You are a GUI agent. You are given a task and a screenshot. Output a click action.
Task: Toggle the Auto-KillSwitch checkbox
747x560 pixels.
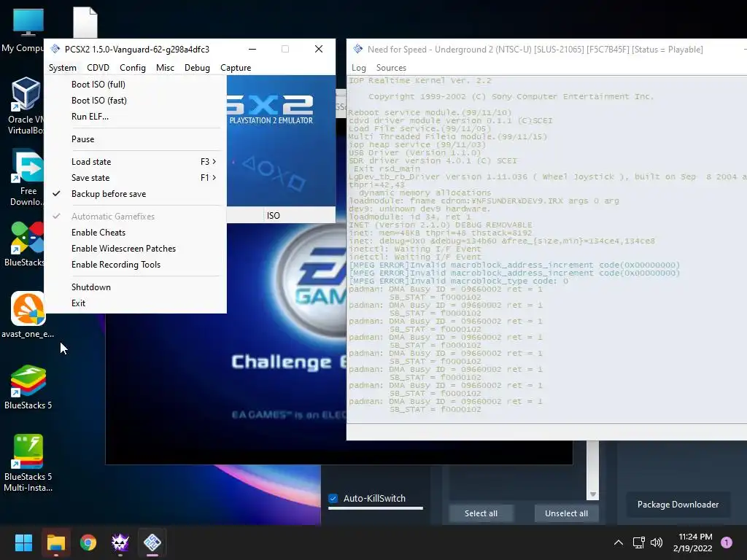333,499
